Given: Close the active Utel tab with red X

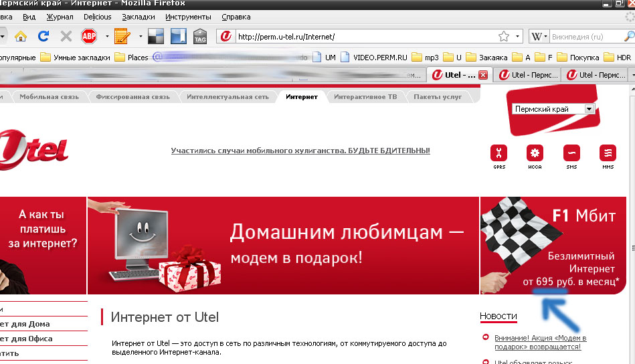Looking at the screenshot, I should [x=482, y=75].
